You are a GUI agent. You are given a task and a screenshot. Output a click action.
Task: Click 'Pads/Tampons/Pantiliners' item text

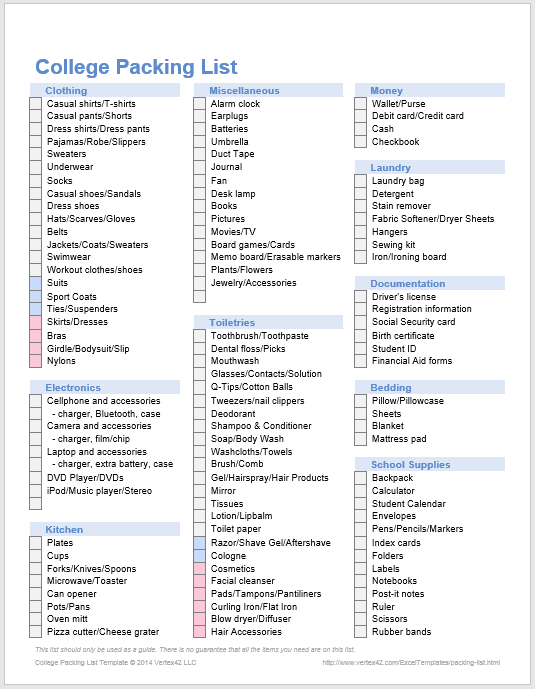pyautogui.click(x=266, y=594)
